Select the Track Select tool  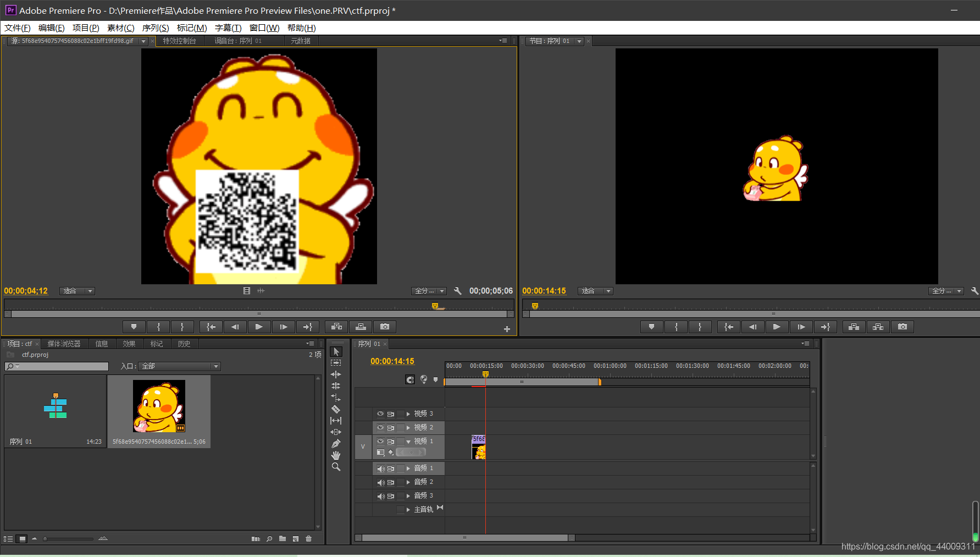(336, 363)
